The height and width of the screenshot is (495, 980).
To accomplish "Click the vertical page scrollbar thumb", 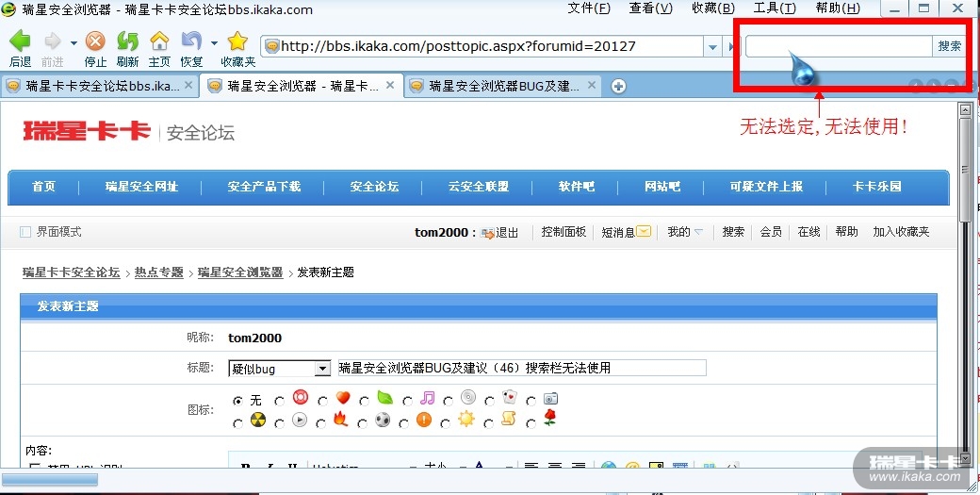I will coord(966,169).
